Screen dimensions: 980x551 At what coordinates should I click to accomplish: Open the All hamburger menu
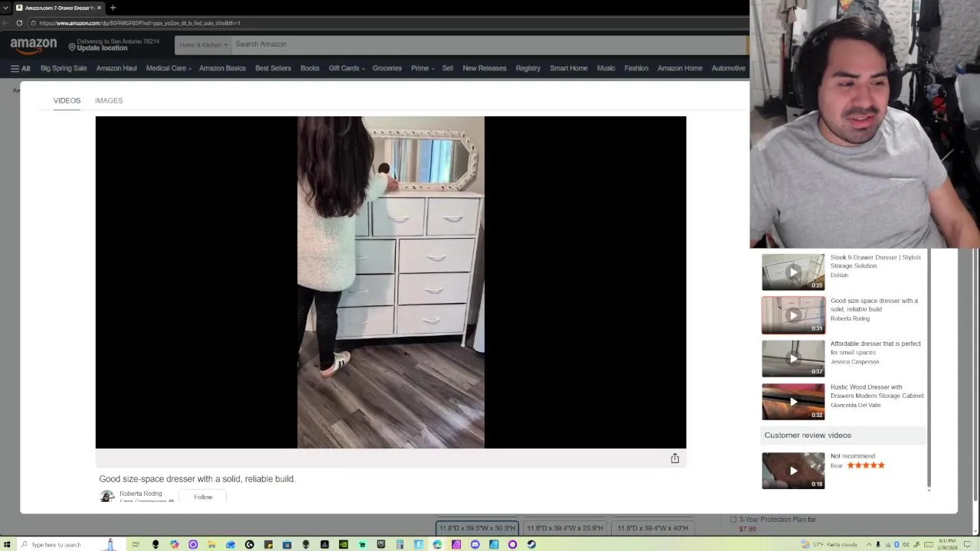click(x=20, y=68)
